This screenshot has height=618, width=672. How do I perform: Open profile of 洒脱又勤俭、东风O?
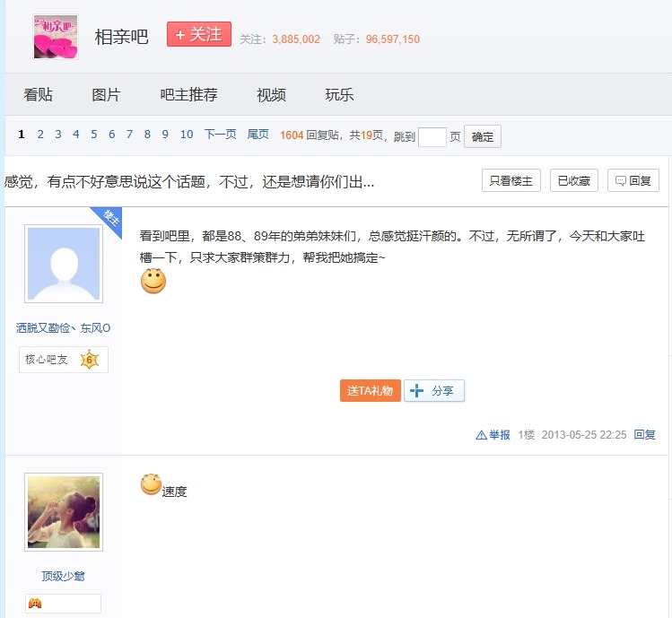pos(63,328)
